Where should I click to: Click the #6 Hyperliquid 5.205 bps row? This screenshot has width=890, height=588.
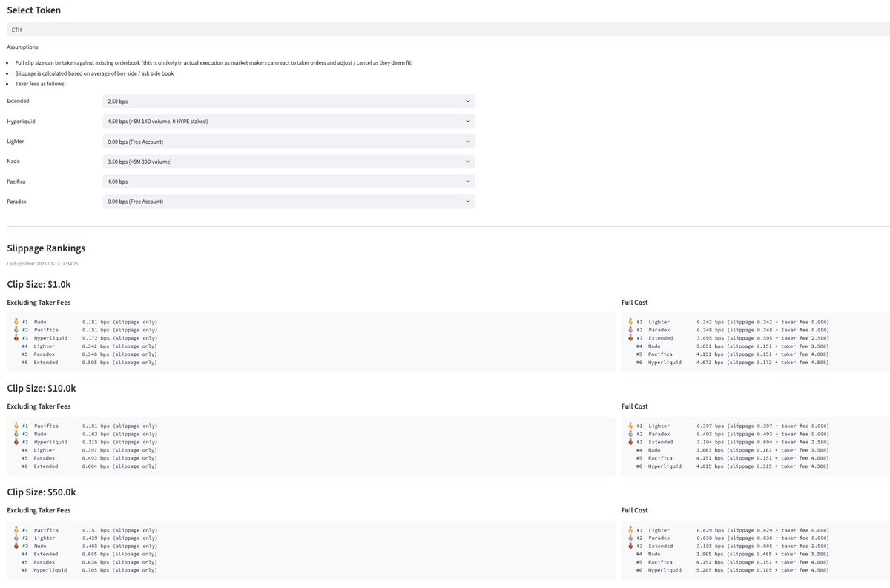733,571
